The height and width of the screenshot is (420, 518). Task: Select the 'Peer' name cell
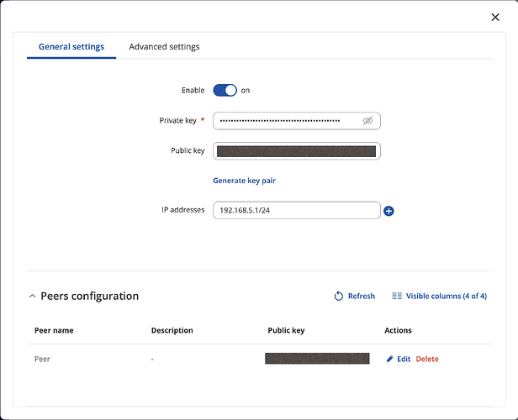[42, 359]
